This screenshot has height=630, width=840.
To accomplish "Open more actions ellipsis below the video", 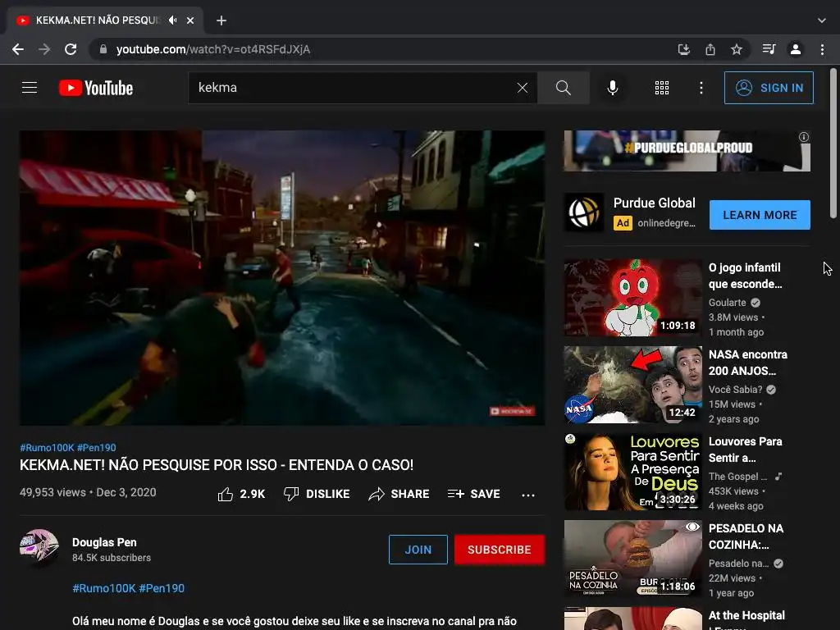I will coord(527,495).
